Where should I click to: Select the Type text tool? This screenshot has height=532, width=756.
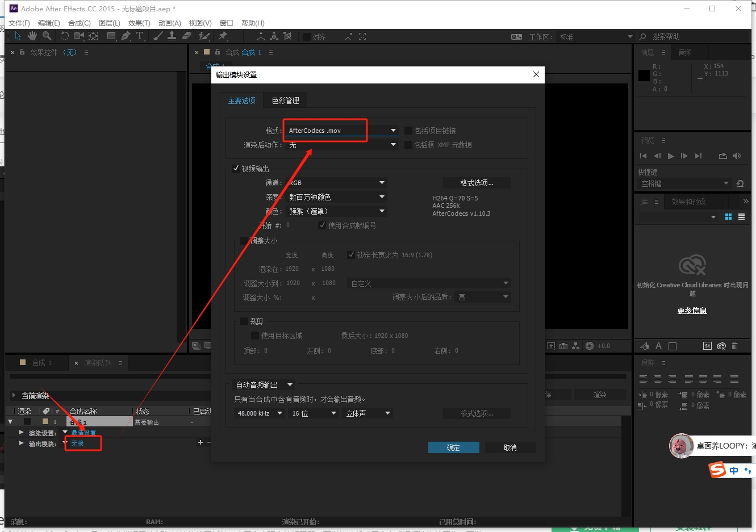tap(140, 36)
